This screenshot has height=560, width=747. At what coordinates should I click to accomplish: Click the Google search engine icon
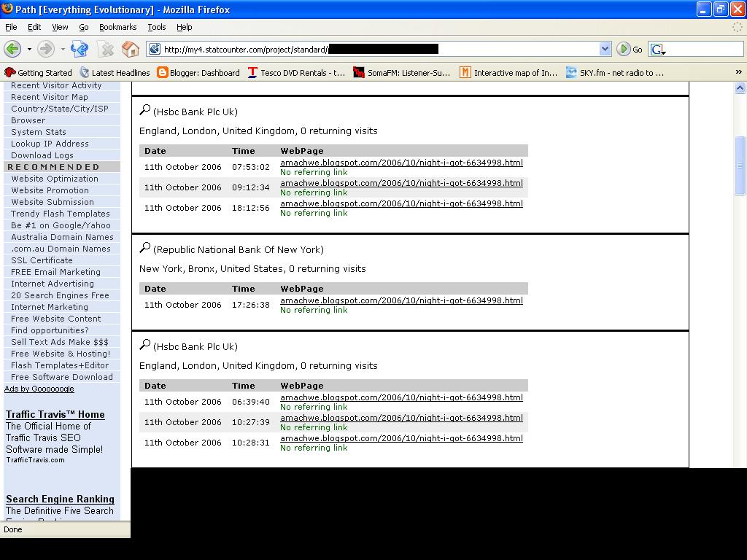coord(658,49)
